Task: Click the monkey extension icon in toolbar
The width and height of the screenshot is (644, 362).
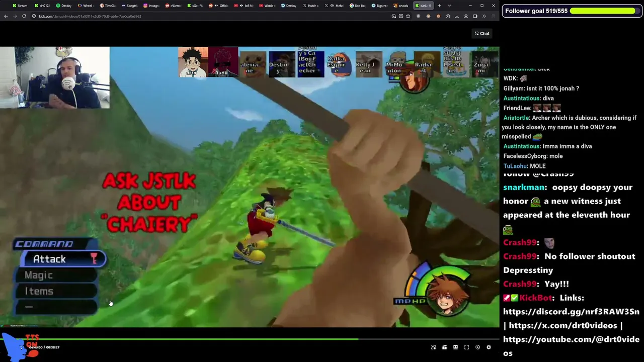Action: 429,16
